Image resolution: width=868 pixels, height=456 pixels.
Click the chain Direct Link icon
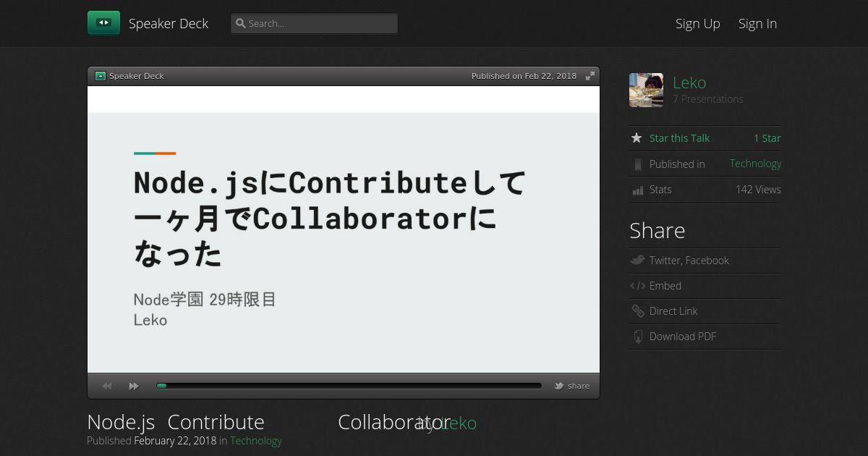[637, 311]
